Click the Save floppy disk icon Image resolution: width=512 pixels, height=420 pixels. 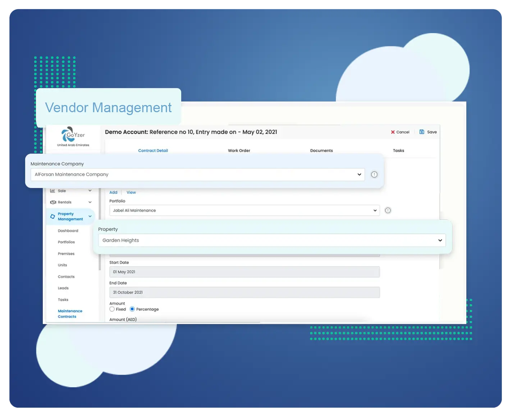pyautogui.click(x=422, y=132)
